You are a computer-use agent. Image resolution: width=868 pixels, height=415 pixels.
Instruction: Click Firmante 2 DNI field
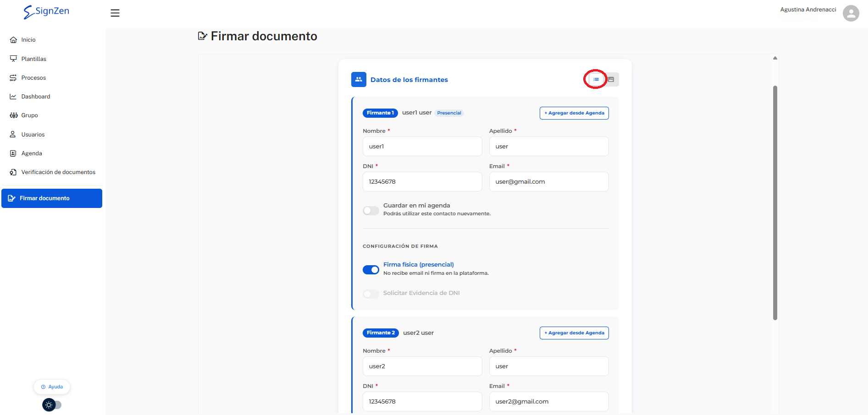[x=422, y=402]
